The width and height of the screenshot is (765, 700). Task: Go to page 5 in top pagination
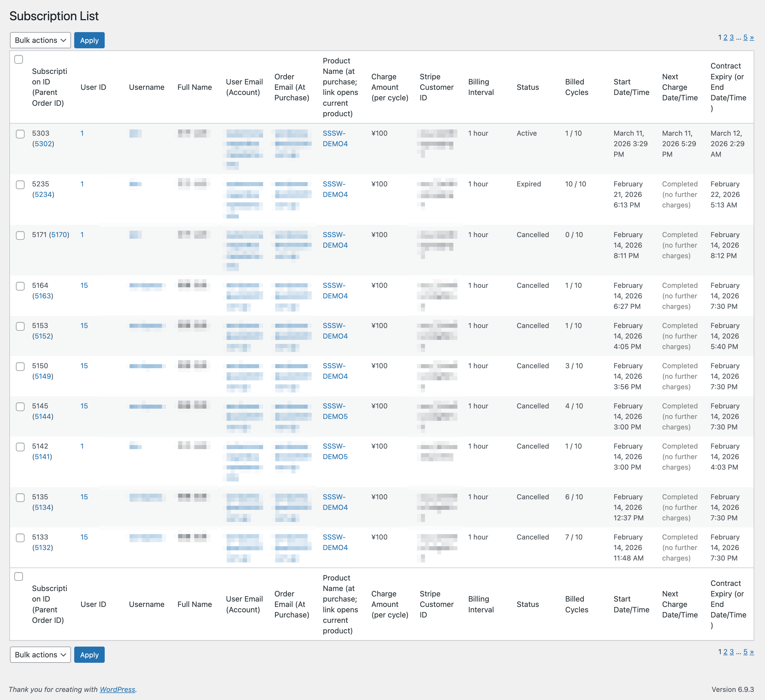coord(745,37)
